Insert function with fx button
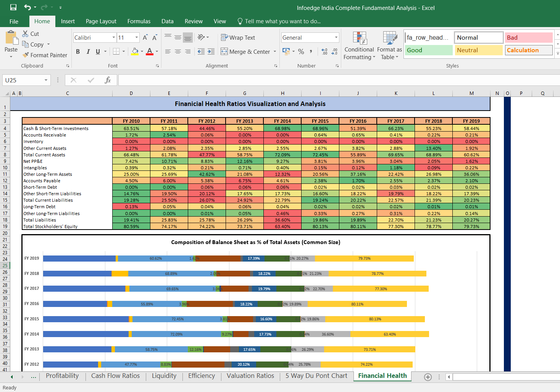The width and height of the screenshot is (560, 392). click(x=108, y=80)
